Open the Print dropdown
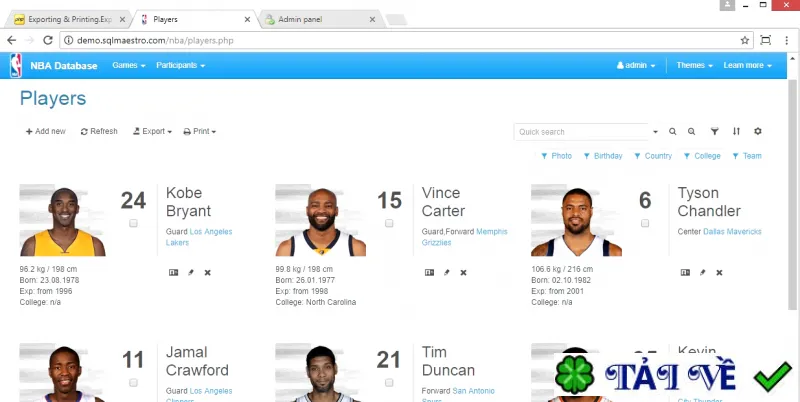Screen dimensions: 800x402 [x=199, y=132]
